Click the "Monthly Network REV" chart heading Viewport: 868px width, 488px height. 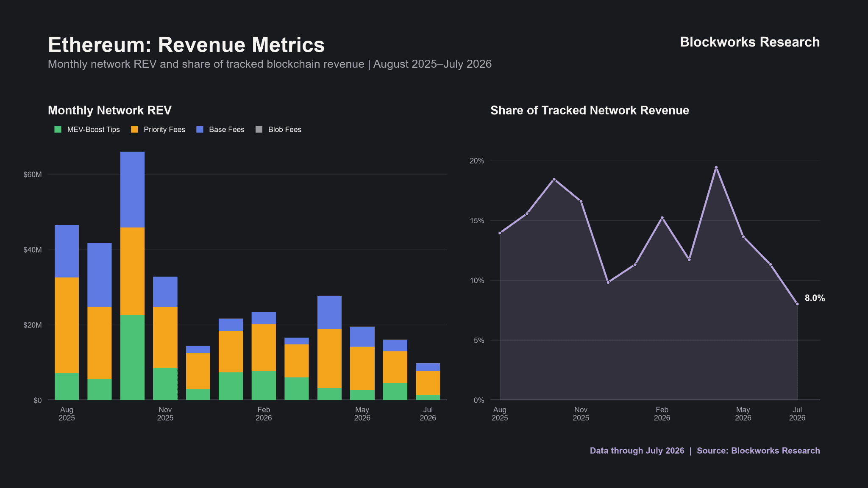110,111
